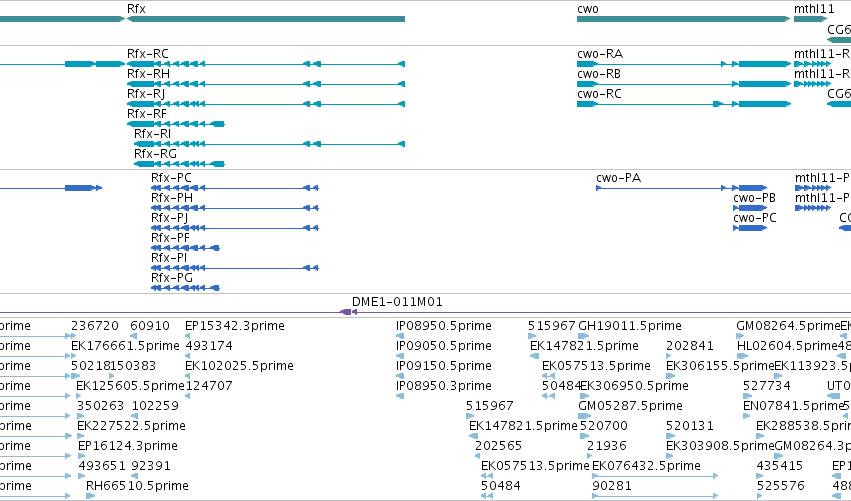Open the EK125605.5prime feature
This screenshot has height=501, width=851.
[x=130, y=386]
